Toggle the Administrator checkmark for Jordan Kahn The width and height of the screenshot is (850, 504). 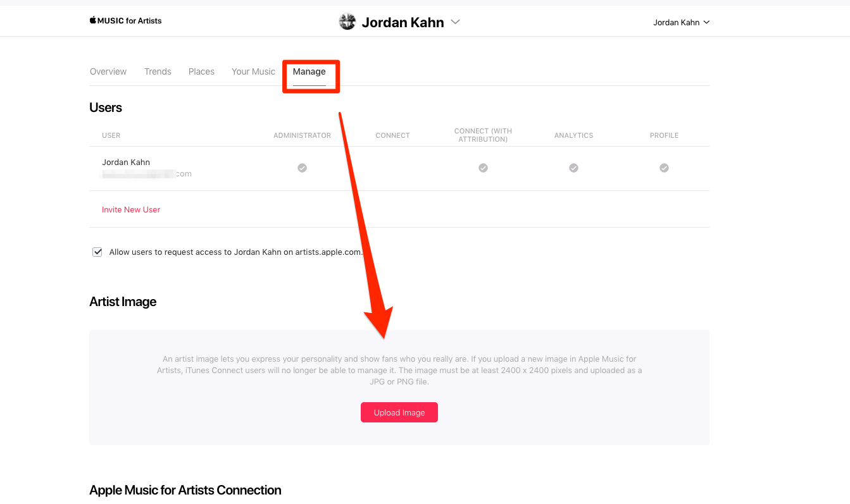pyautogui.click(x=303, y=168)
